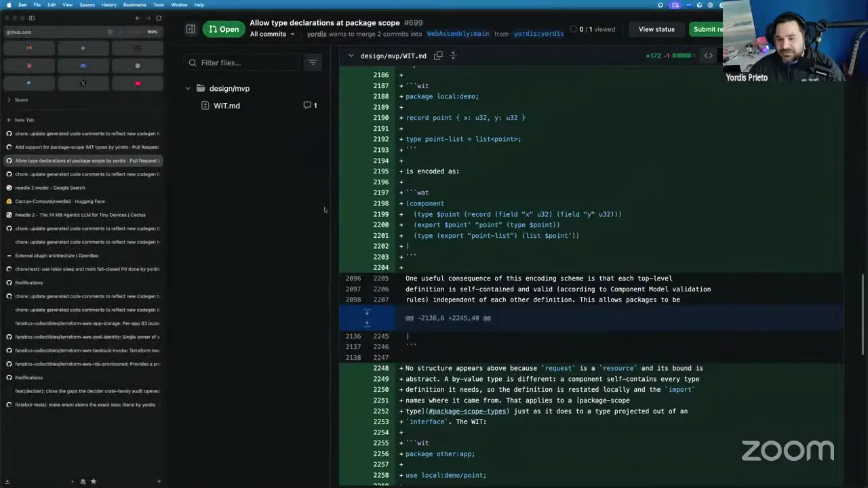The image size is (868, 488).
Task: Toggle the Zen sidebar panel icon
Action: tap(32, 18)
